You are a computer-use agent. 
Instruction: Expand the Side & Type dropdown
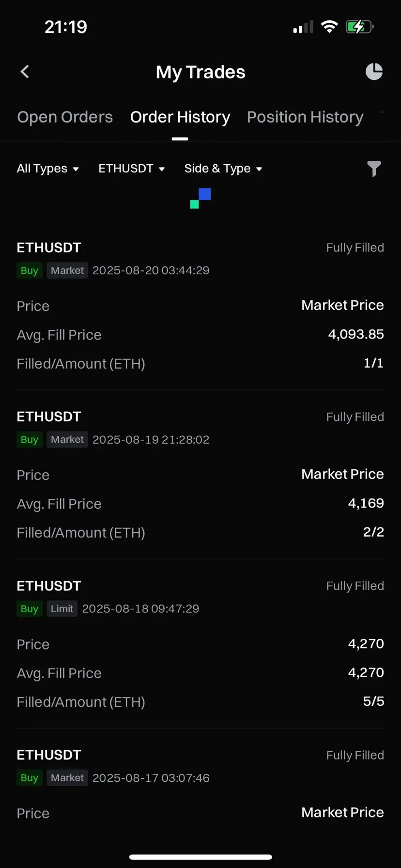[x=223, y=169]
